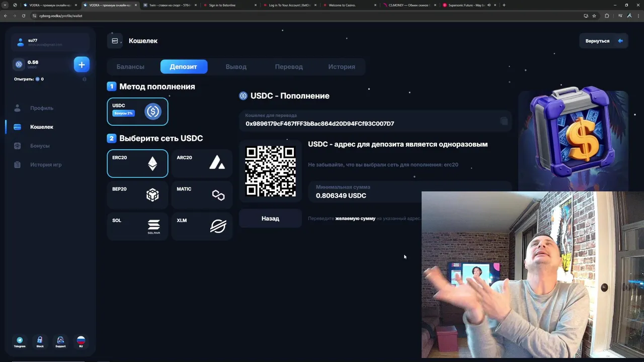Open История игр in sidebar

(x=46, y=164)
